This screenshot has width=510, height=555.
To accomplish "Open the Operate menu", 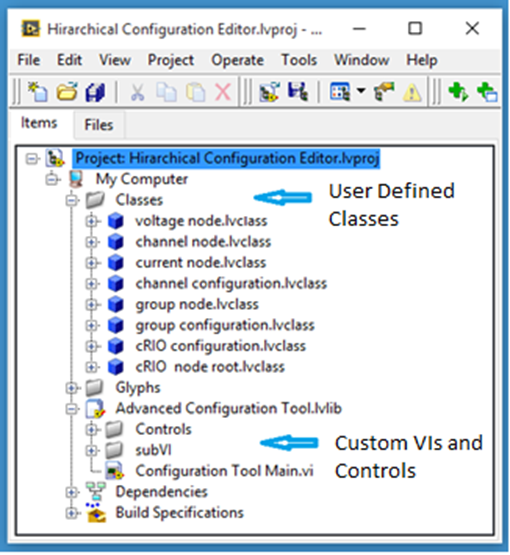I will pos(237,61).
